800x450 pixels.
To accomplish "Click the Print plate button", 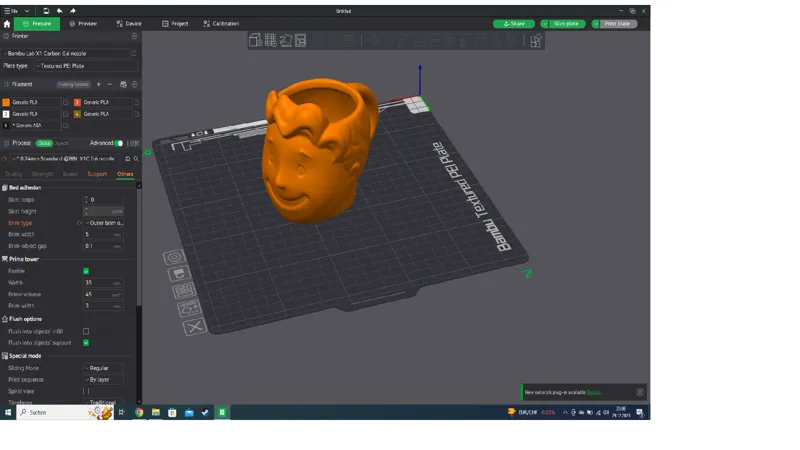I will 618,24.
